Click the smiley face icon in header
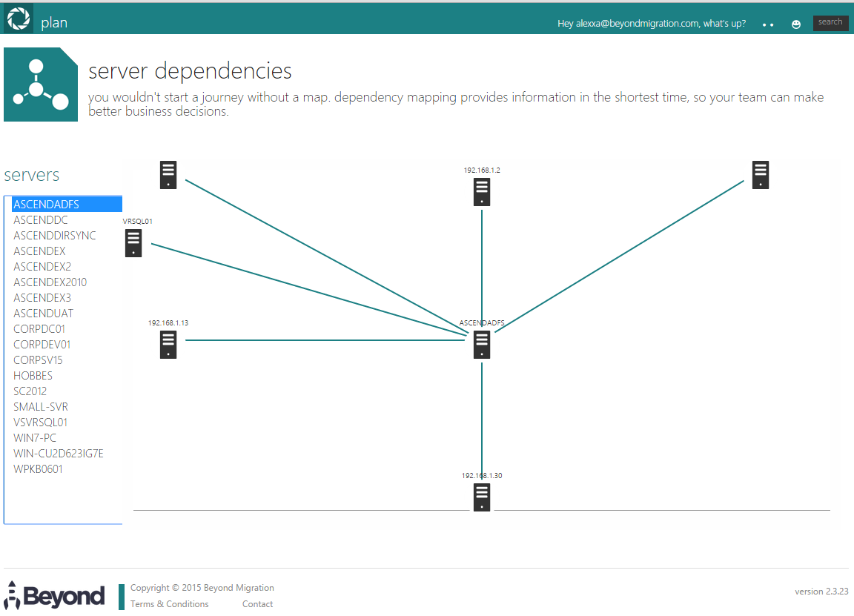Image resolution: width=854 pixels, height=616 pixels. (795, 24)
